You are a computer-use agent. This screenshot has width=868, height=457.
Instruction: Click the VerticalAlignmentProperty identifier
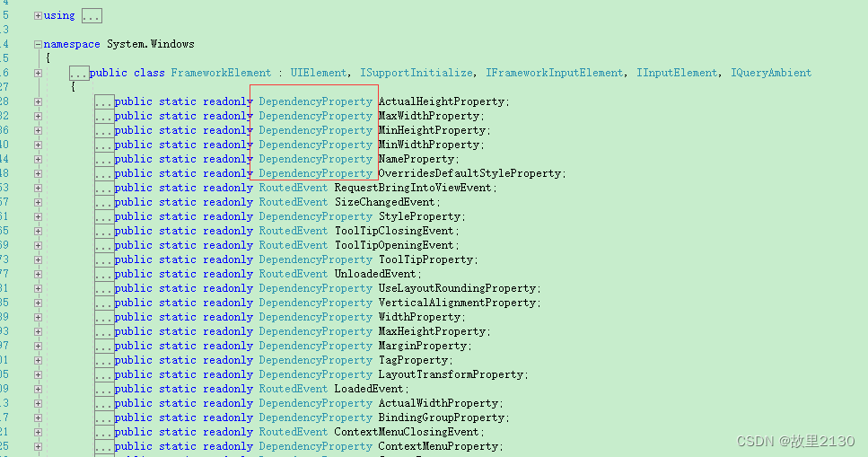click(457, 303)
